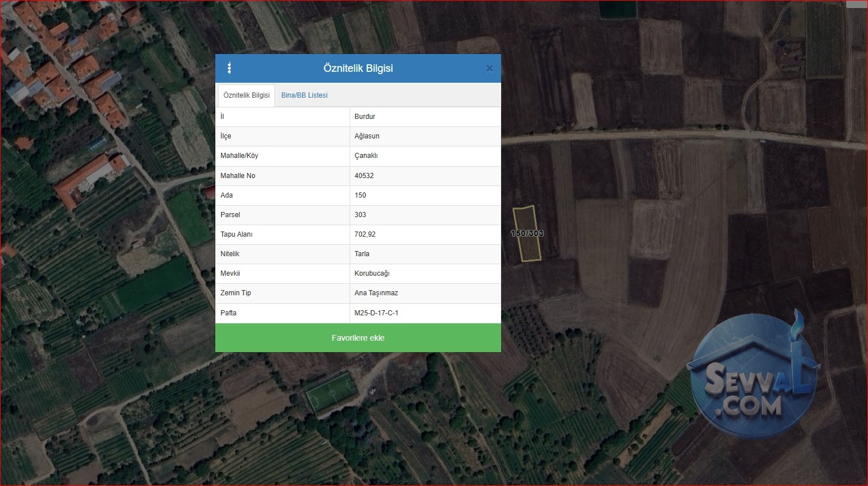Click the Ana Taşınmaz value
This screenshot has height=486, width=868.
click(x=376, y=293)
